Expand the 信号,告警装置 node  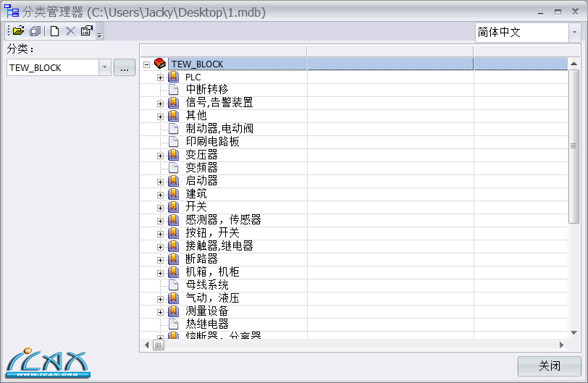click(x=160, y=104)
